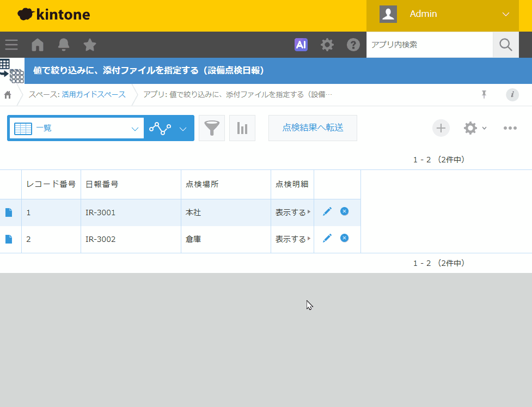Viewport: 532px width, 407px height.
Task: Click the IR-3001 cell
Action: click(131, 212)
